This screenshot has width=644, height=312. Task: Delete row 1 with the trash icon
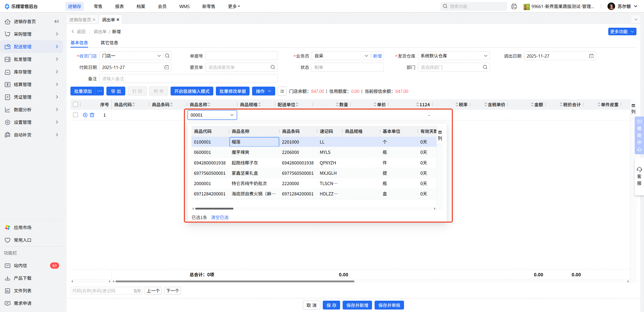coord(92,115)
